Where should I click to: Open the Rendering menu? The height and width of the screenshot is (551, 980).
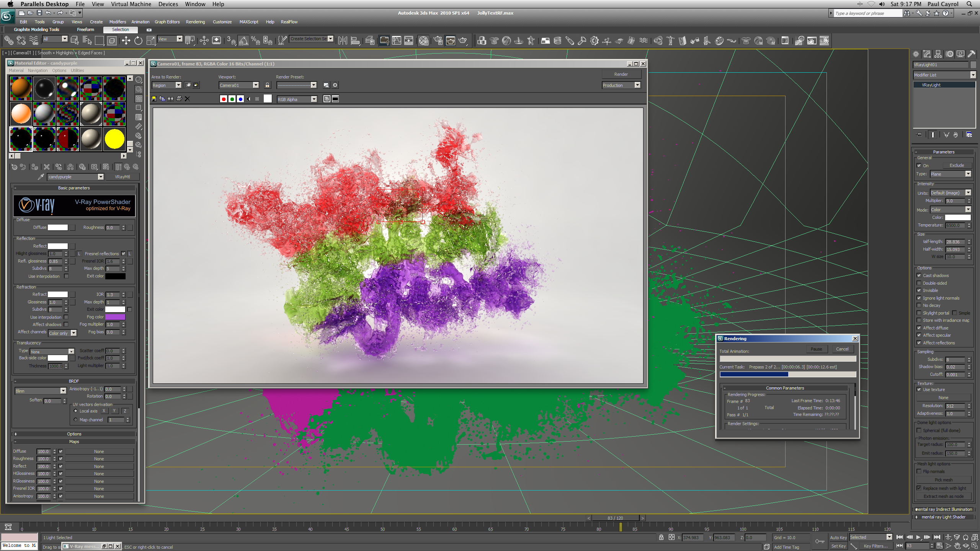195,22
